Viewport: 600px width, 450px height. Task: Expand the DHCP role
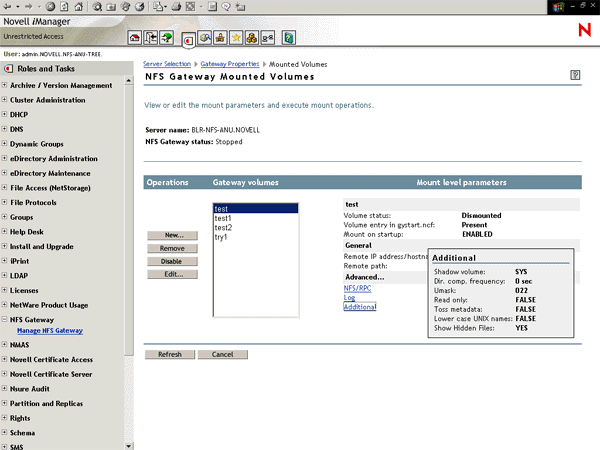(4, 114)
